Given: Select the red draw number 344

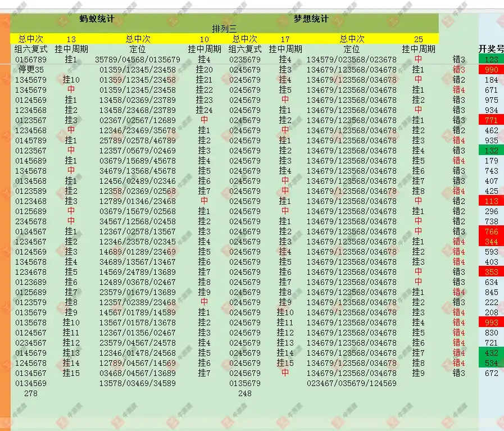Looking at the screenshot, I should point(491,242).
